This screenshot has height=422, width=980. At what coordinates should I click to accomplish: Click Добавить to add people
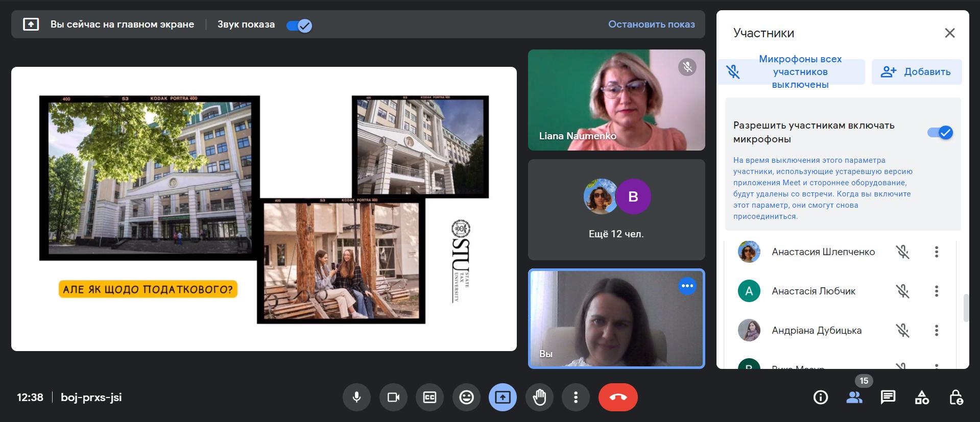point(917,72)
